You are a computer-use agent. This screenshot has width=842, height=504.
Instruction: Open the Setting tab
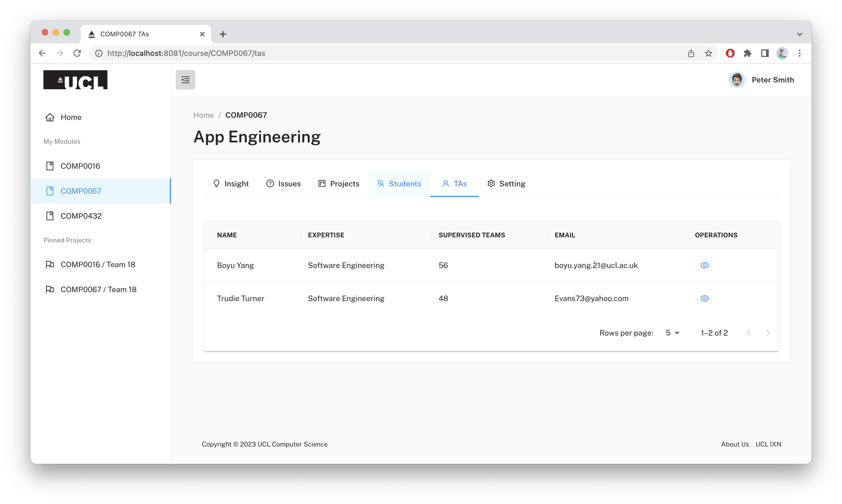(x=506, y=184)
